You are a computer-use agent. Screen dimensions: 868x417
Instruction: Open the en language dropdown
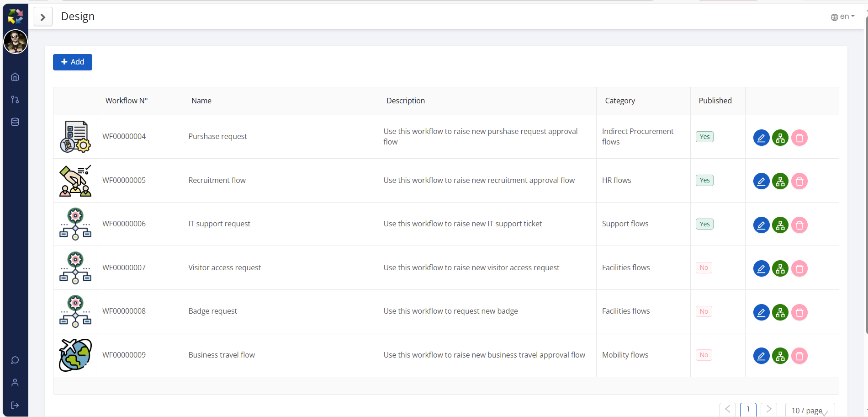click(x=843, y=17)
